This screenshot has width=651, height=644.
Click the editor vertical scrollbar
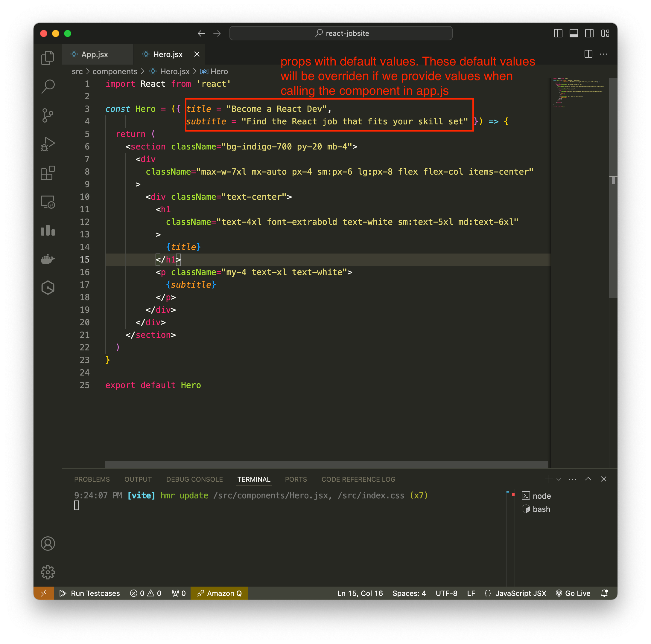613,188
